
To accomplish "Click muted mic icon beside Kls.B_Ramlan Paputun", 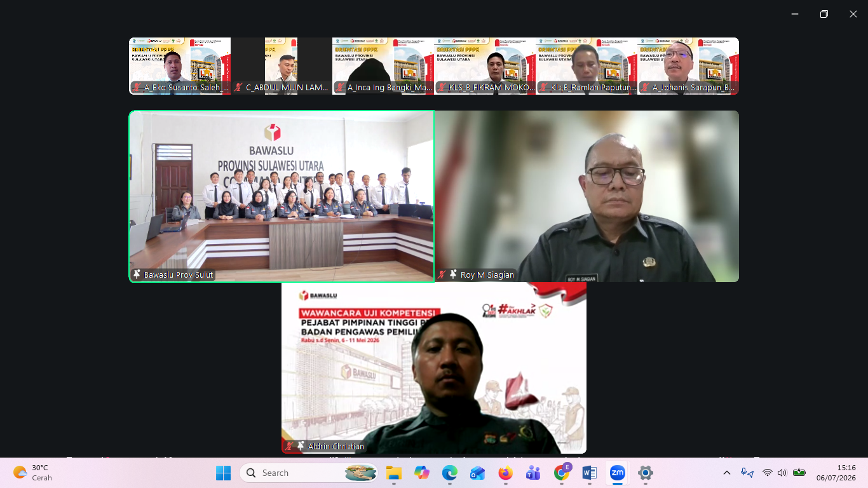I will pos(543,88).
